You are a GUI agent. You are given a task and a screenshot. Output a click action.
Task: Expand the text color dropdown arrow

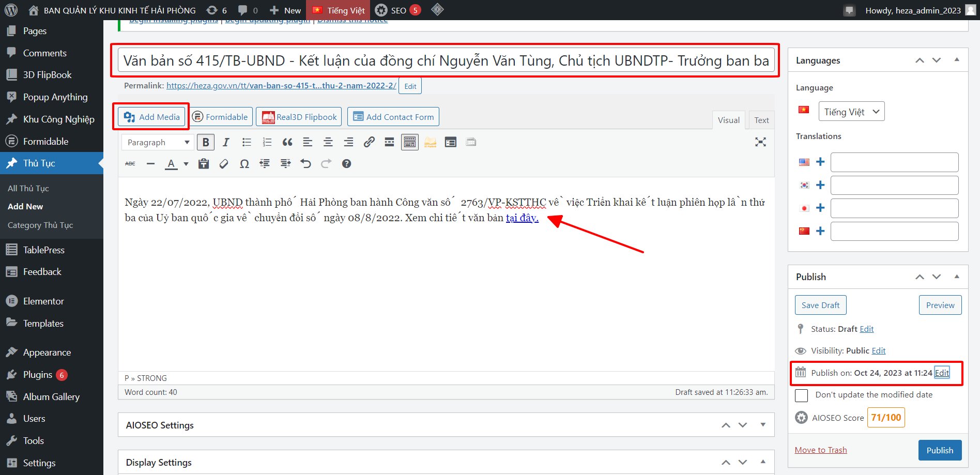pos(186,164)
